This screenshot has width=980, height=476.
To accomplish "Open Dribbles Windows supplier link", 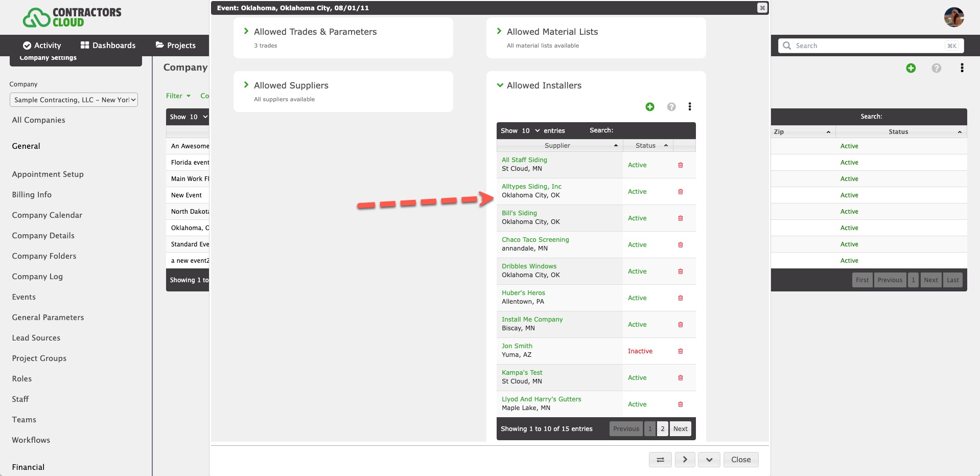I will pos(529,266).
